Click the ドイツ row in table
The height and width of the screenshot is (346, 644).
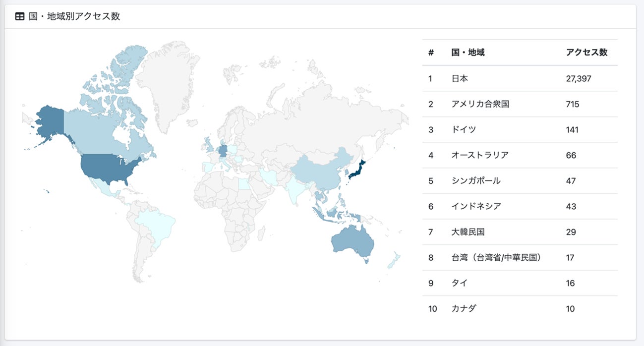(520, 130)
